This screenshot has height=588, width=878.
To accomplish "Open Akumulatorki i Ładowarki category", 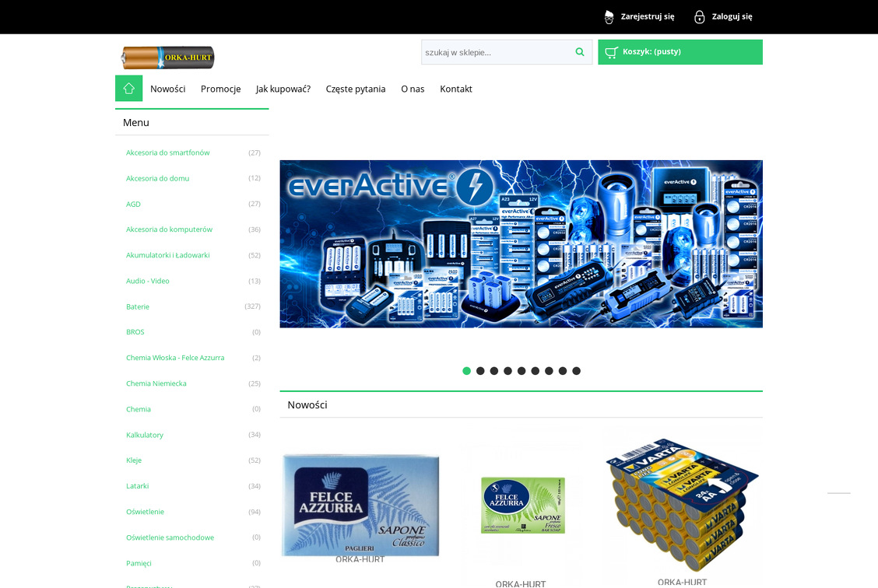I will pos(167,255).
